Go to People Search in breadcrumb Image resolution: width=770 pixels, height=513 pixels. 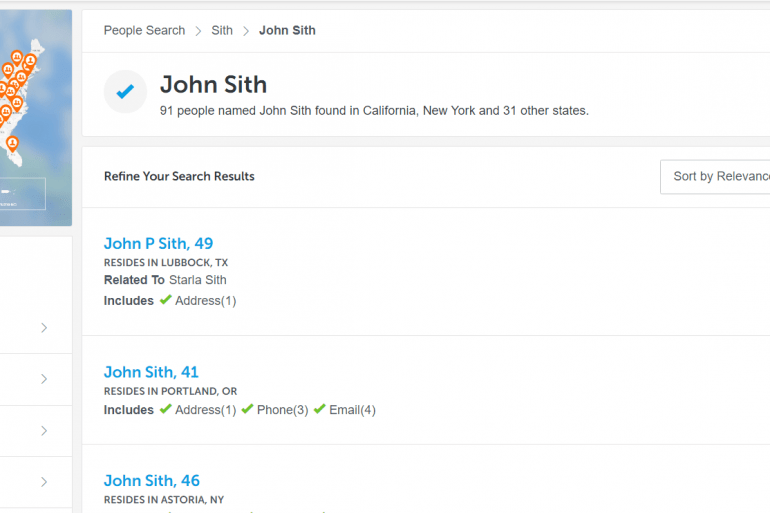[144, 30]
